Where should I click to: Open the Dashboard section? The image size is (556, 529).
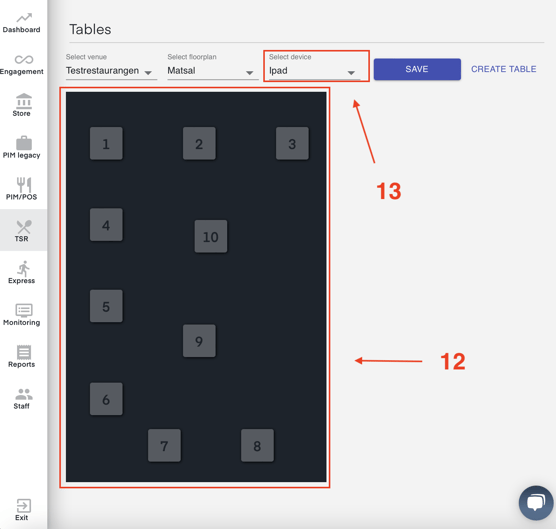click(22, 23)
